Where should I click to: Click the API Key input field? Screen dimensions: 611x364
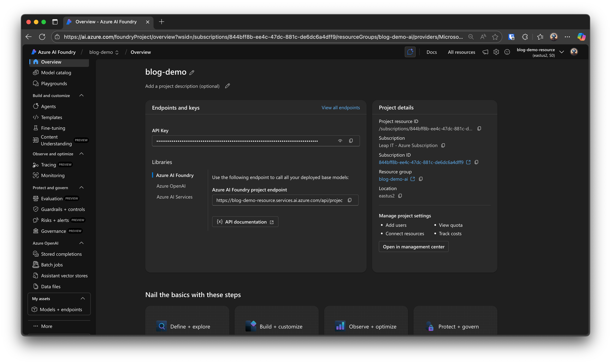coord(243,141)
